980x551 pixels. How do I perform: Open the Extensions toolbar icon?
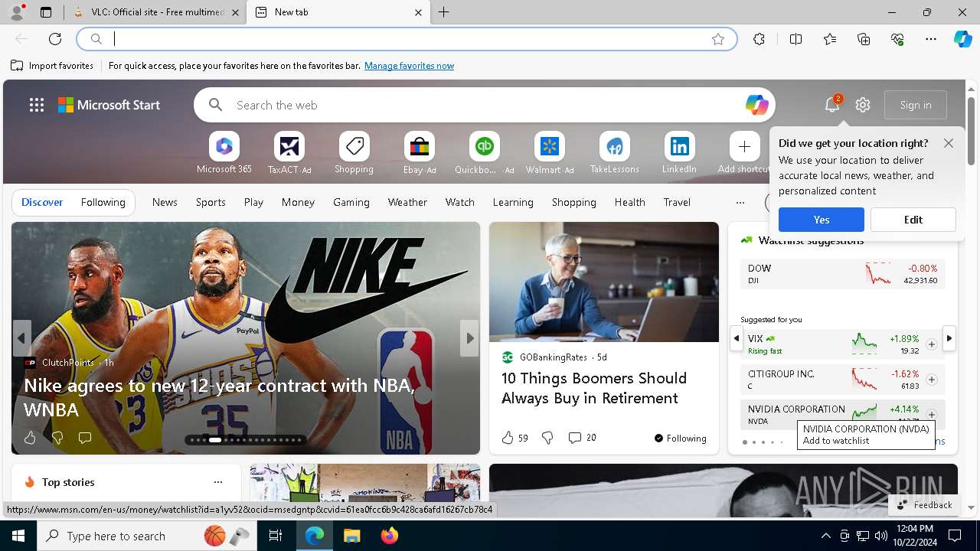(x=759, y=39)
